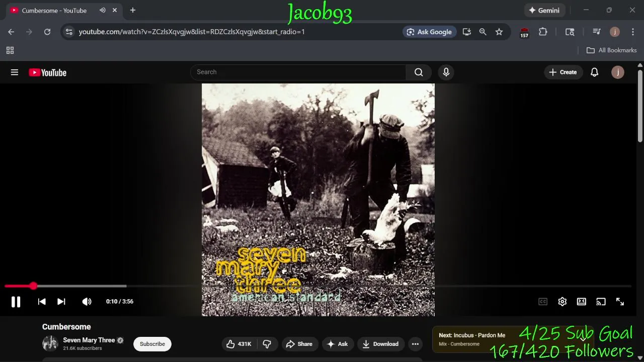644x362 pixels.
Task: Like the video with 431K likes
Action: coord(239,344)
